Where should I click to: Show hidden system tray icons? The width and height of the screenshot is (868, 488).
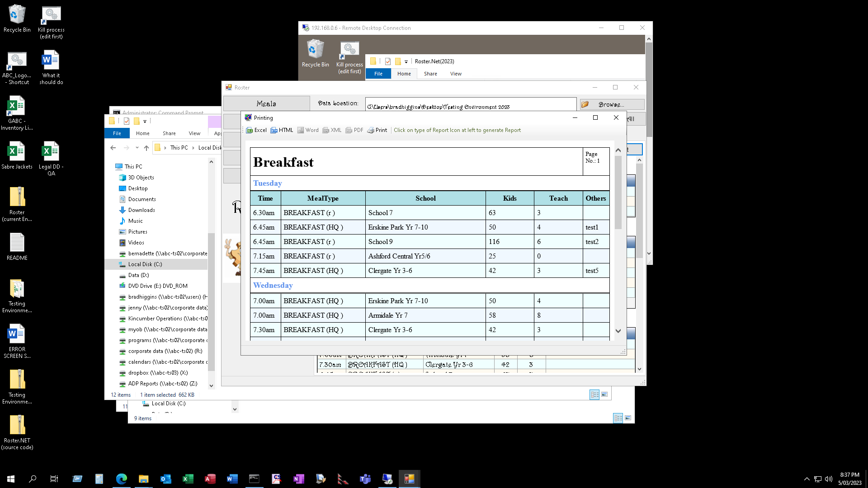click(807, 479)
